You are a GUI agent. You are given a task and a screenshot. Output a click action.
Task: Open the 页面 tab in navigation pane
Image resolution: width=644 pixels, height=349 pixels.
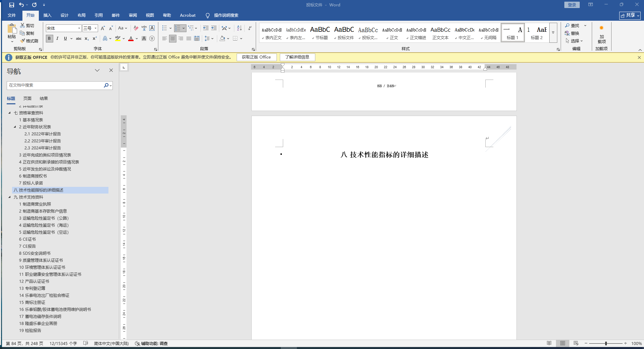[27, 99]
